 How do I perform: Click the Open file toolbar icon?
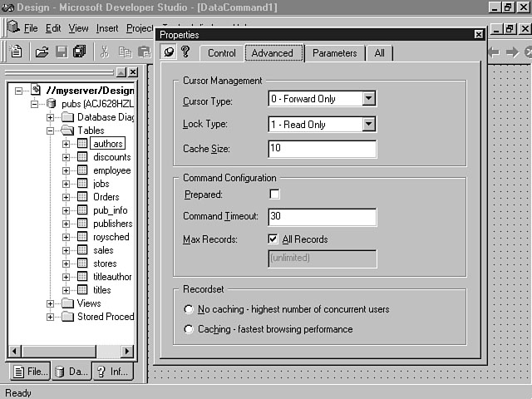(x=42, y=52)
